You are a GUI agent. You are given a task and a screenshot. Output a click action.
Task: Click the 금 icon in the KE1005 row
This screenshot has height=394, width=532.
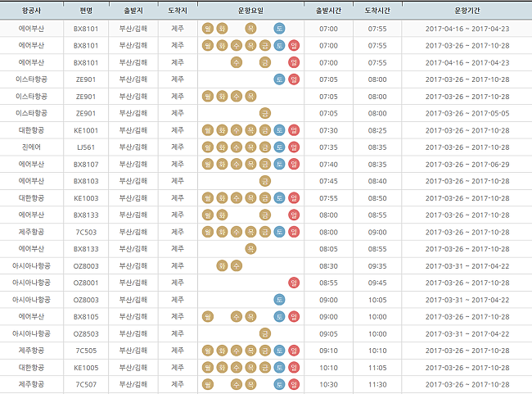click(265, 368)
